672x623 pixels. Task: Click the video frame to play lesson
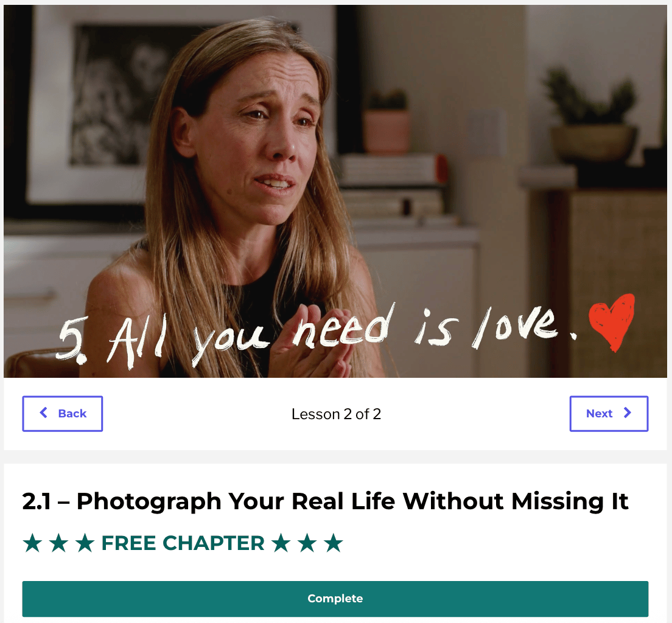[x=335, y=191]
